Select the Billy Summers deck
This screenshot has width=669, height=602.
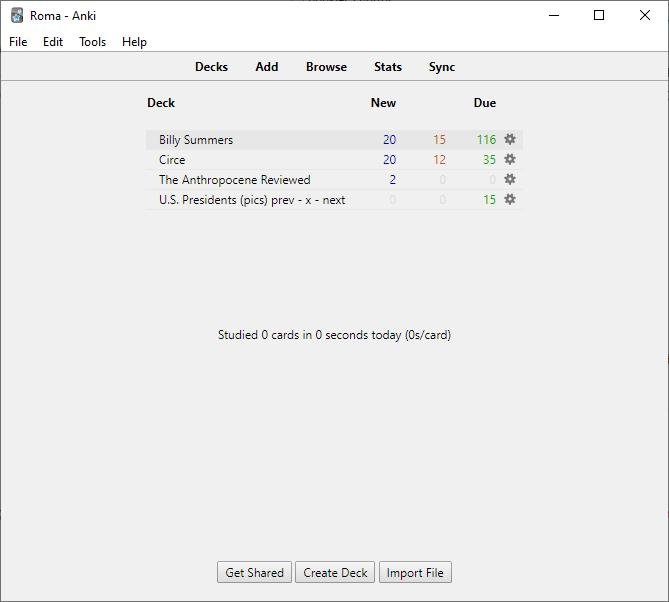click(196, 140)
